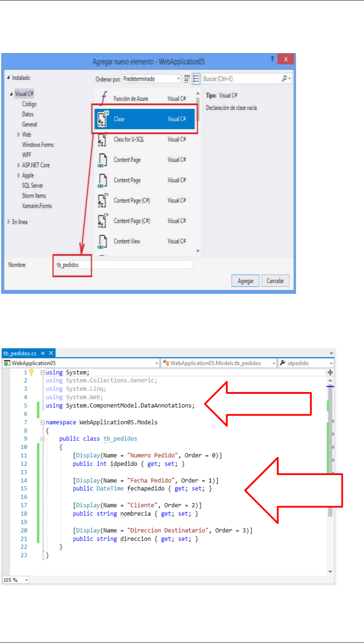
Task: Click "public string nombrecia" property line
Action: pyautogui.click(x=135, y=514)
